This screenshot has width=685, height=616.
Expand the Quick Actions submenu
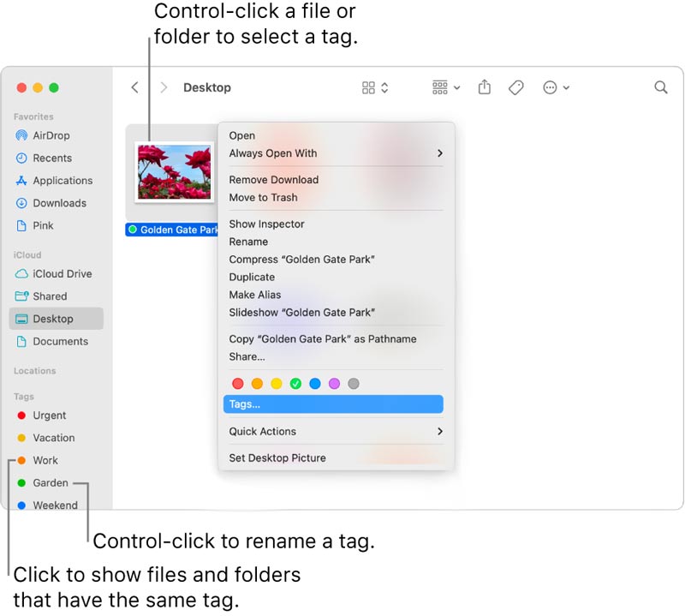(x=336, y=432)
